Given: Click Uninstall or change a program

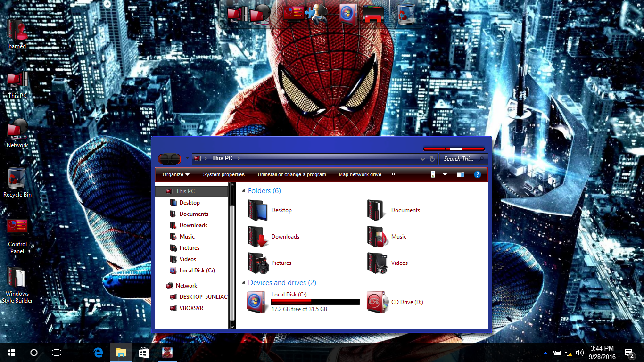Looking at the screenshot, I should [x=292, y=174].
